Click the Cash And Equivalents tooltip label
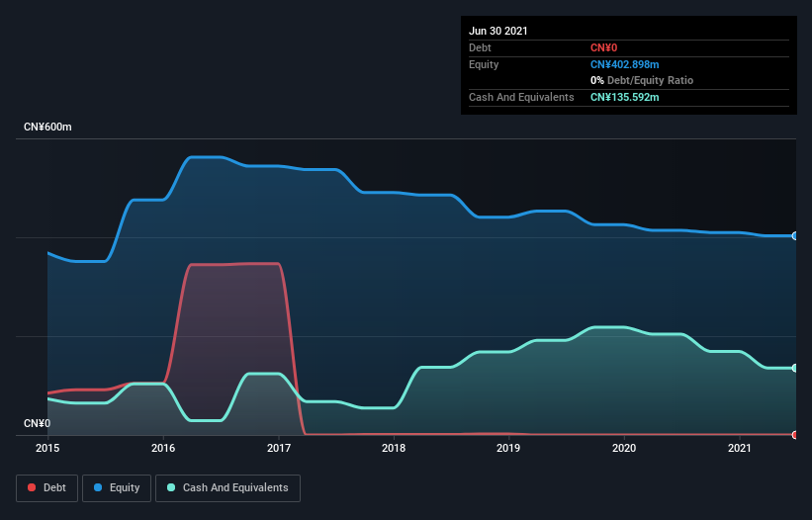This screenshot has width=812, height=520. [521, 97]
